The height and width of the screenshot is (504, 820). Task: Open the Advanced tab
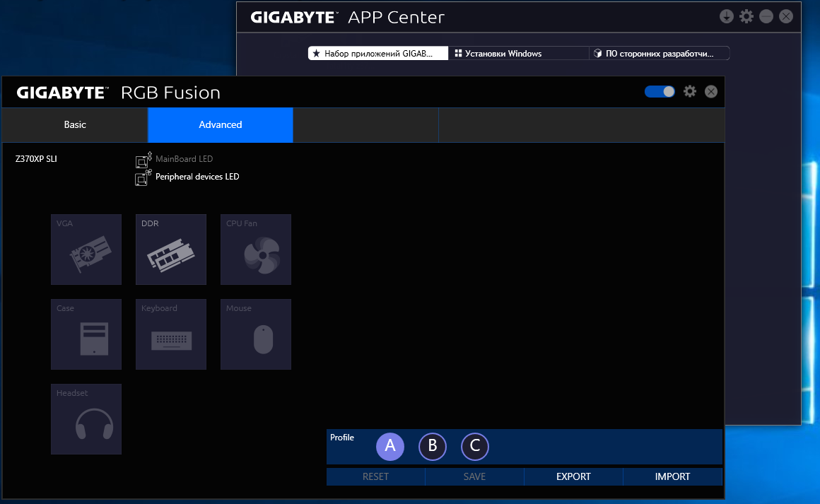click(x=221, y=125)
